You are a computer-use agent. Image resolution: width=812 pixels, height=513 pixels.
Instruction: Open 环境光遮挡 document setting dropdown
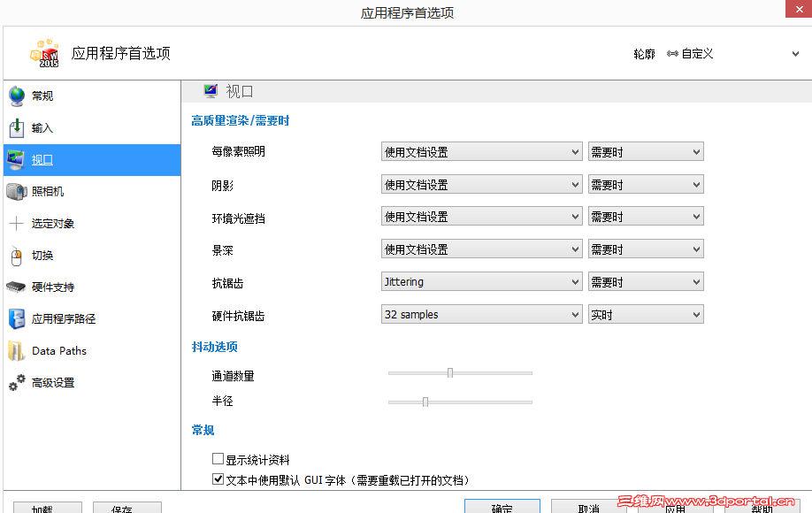481,217
